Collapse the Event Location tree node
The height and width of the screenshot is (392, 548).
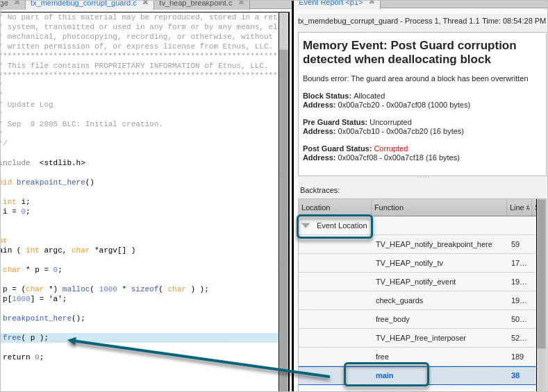306,225
